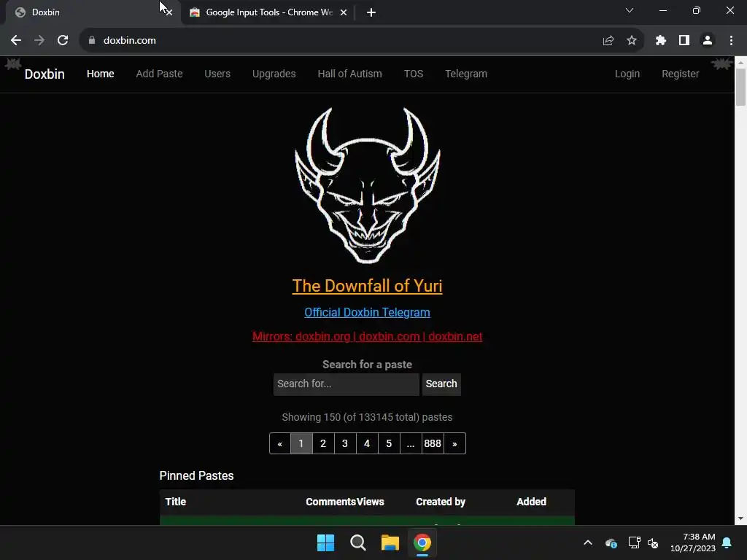The height and width of the screenshot is (560, 747).
Task: Open the taskbar clock showing 7:38 AM
Action: (x=693, y=542)
